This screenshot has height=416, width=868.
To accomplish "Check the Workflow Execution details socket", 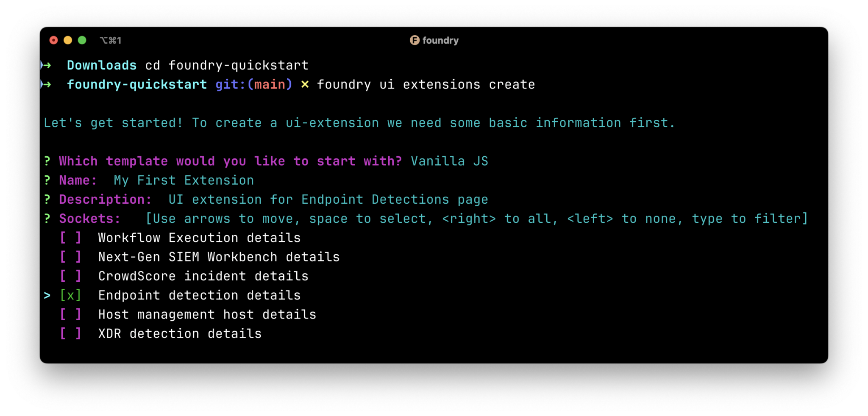I will [x=70, y=238].
